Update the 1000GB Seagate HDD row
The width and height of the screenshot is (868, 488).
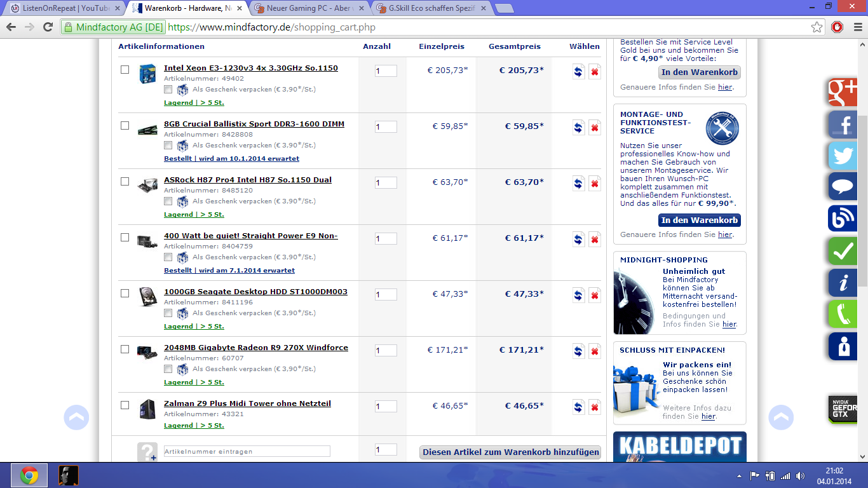(578, 295)
